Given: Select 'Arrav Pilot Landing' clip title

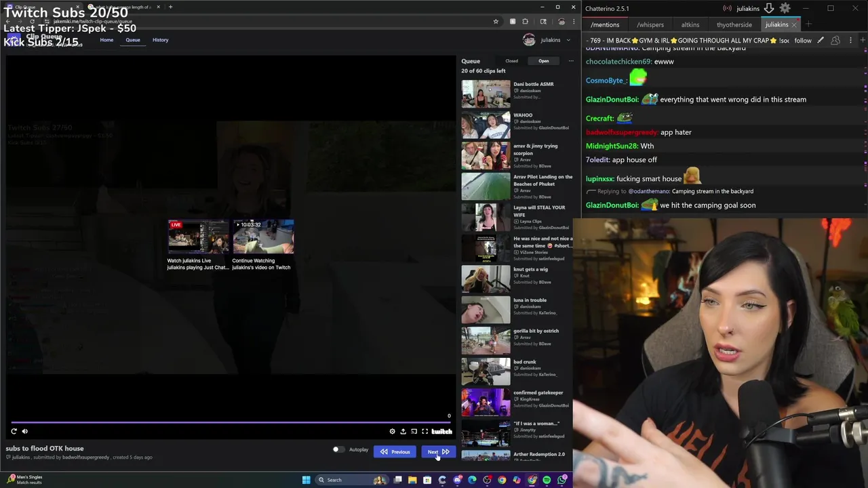Looking at the screenshot, I should (542, 180).
